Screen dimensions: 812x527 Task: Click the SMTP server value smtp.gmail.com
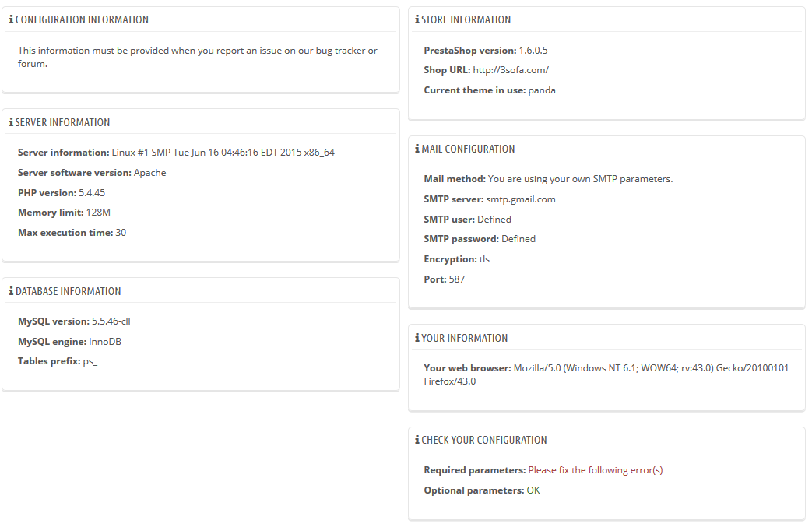tap(521, 199)
